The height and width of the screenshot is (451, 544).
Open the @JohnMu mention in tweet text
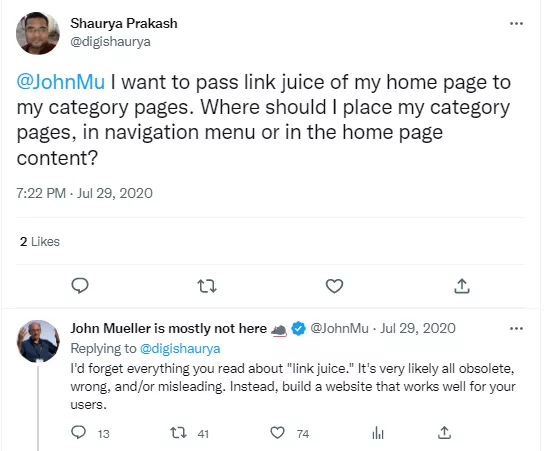click(x=60, y=82)
